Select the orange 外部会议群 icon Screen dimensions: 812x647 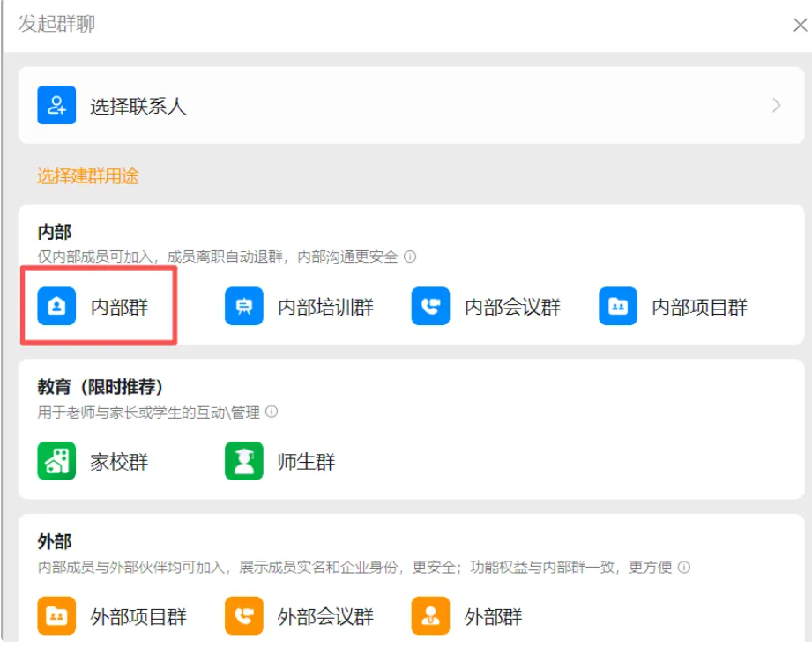[244, 616]
